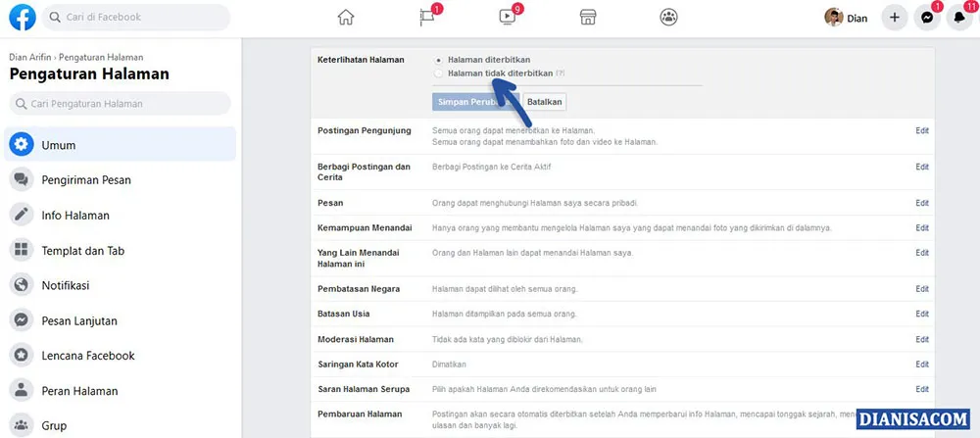
Task: Click the Pengaturan Halaman breadcrumb text
Action: pyautogui.click(x=101, y=57)
